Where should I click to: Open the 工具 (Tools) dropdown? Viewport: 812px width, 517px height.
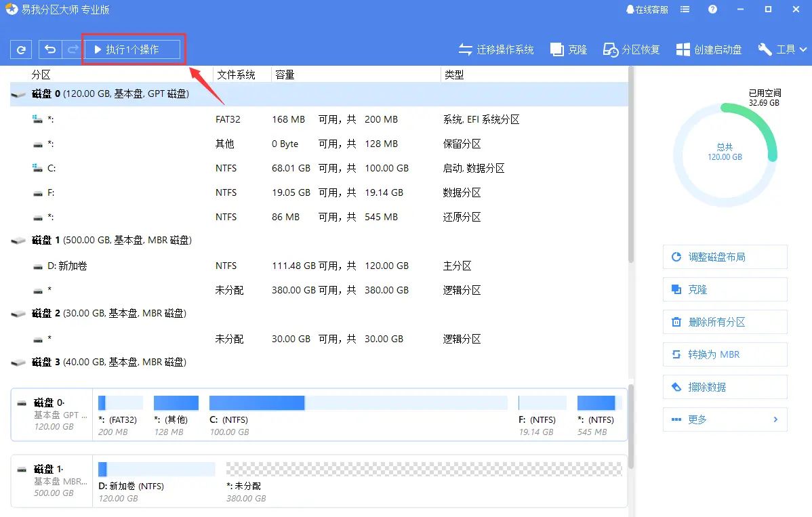click(781, 49)
